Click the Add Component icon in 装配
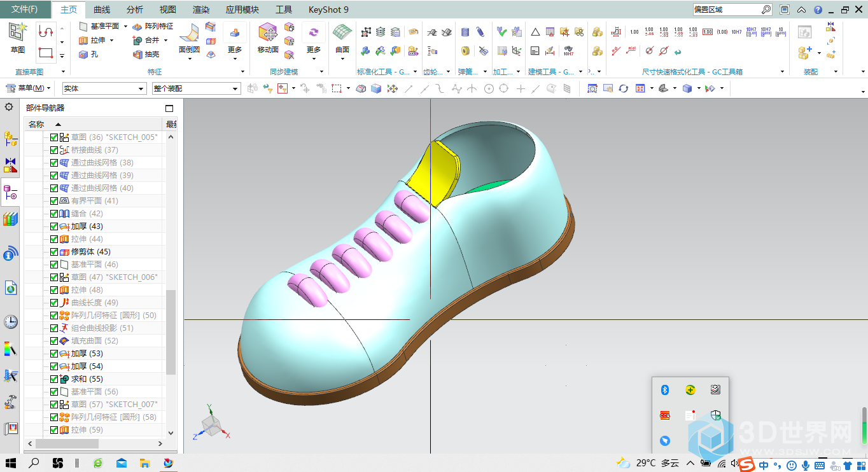Screen dimensions: 868x472 coord(804,52)
